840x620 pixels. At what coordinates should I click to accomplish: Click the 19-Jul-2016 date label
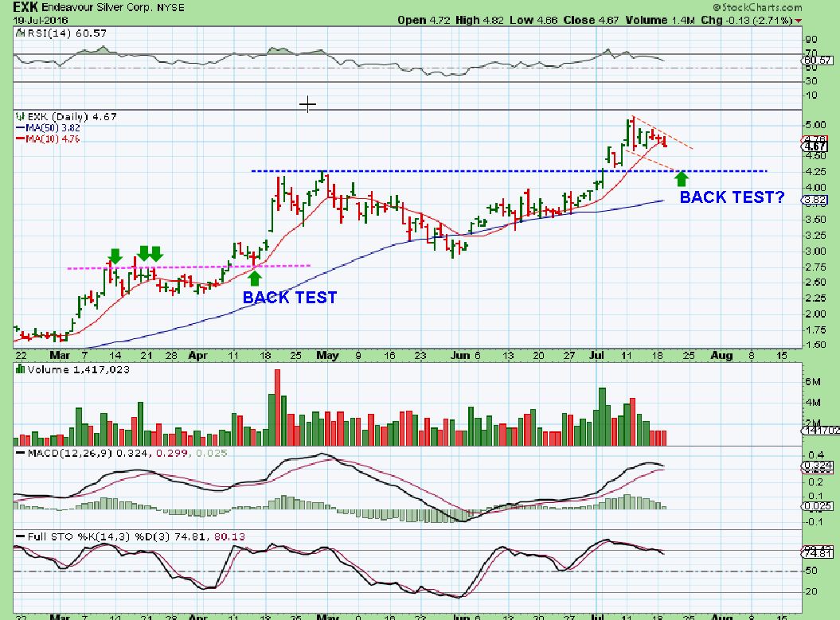[x=41, y=21]
